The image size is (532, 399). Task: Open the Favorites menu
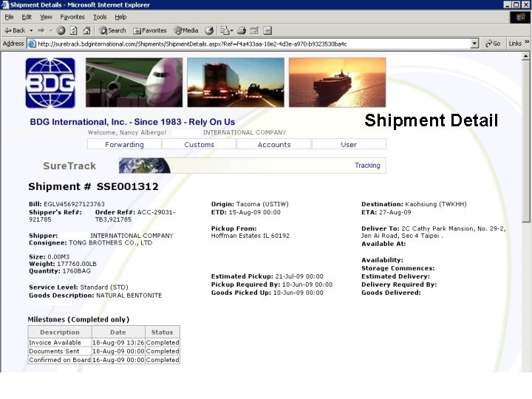72,17
